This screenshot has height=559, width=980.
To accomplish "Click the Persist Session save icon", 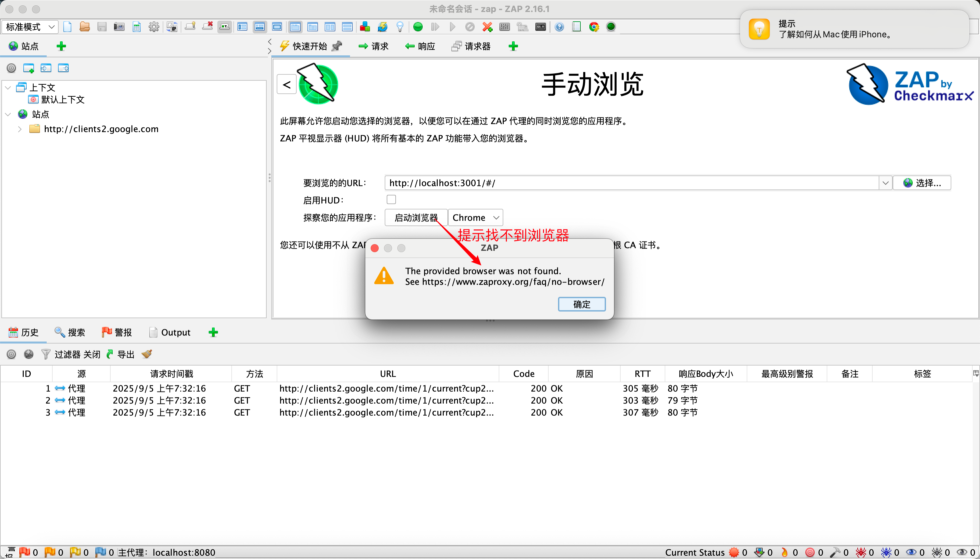I will [x=102, y=27].
